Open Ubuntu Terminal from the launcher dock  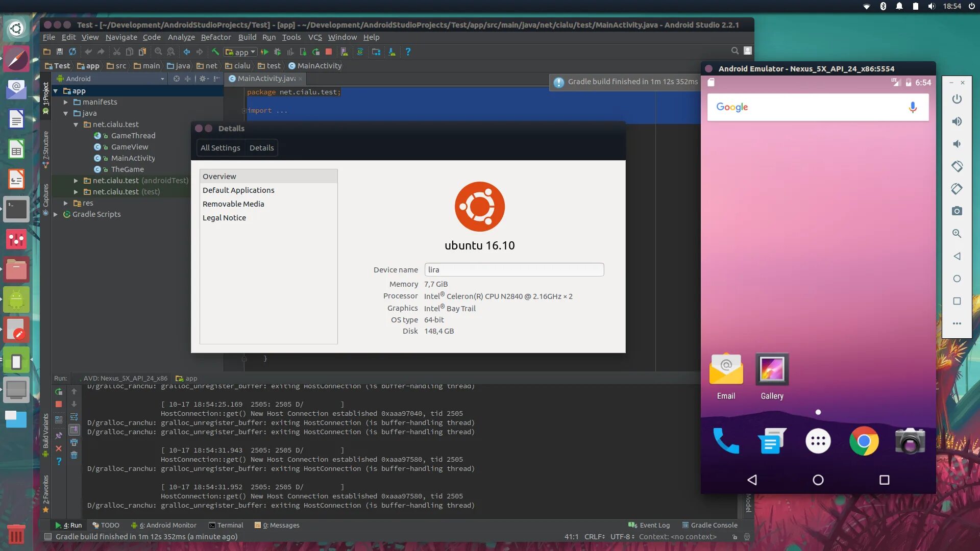point(16,210)
